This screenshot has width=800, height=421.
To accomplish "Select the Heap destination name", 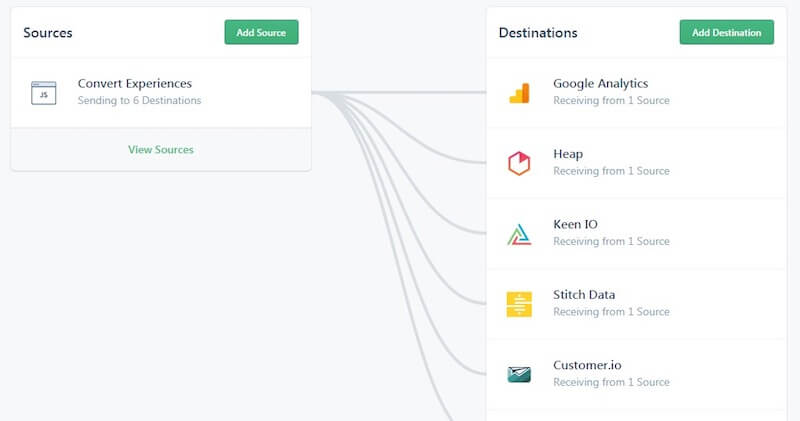I will point(568,154).
